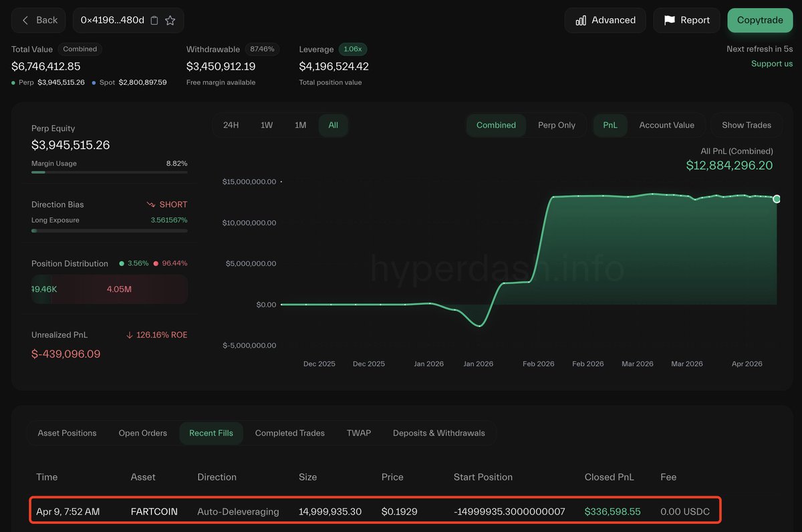802x532 pixels.
Task: Click the Margin Usage progress bar
Action: click(x=109, y=172)
